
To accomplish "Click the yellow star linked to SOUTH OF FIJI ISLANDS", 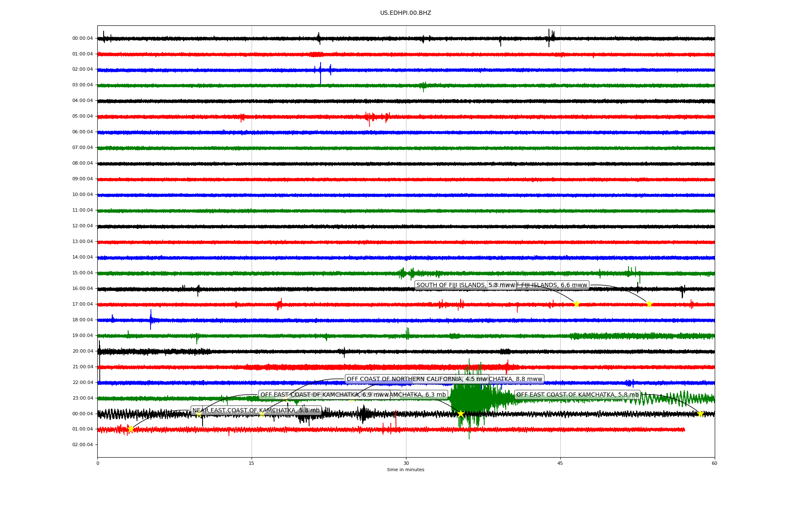I will click(576, 304).
